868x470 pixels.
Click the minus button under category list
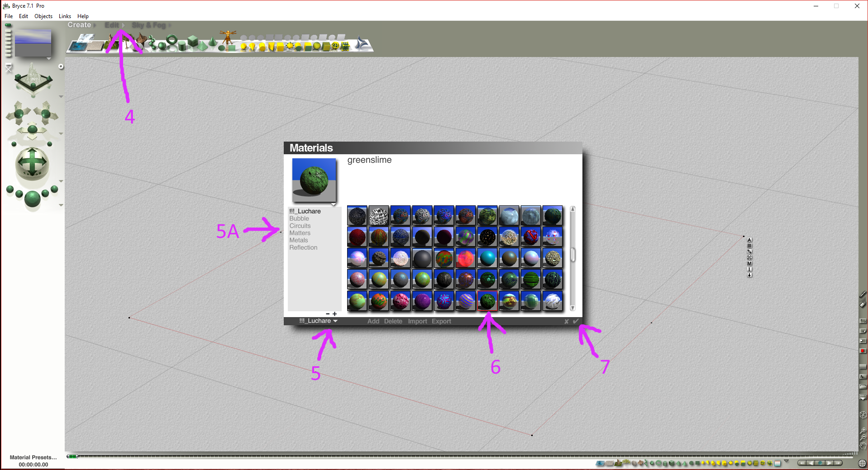[x=328, y=314]
